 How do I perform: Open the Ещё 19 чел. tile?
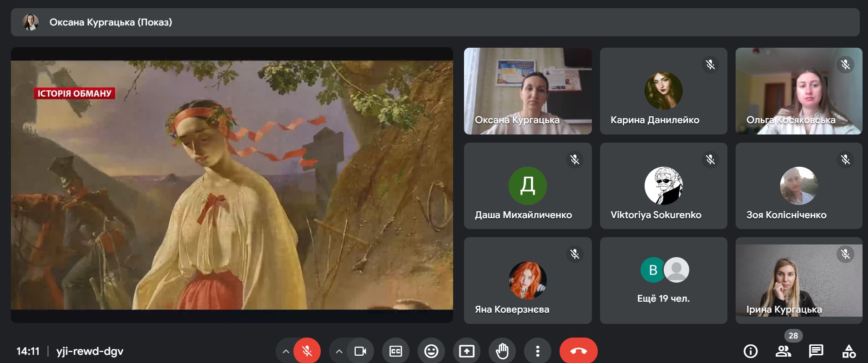pos(663,280)
